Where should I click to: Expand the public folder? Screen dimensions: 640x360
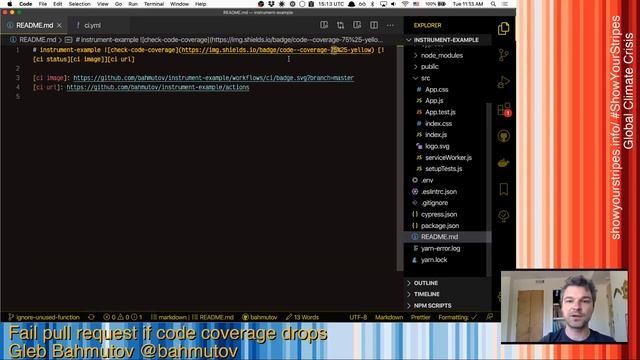click(429, 67)
